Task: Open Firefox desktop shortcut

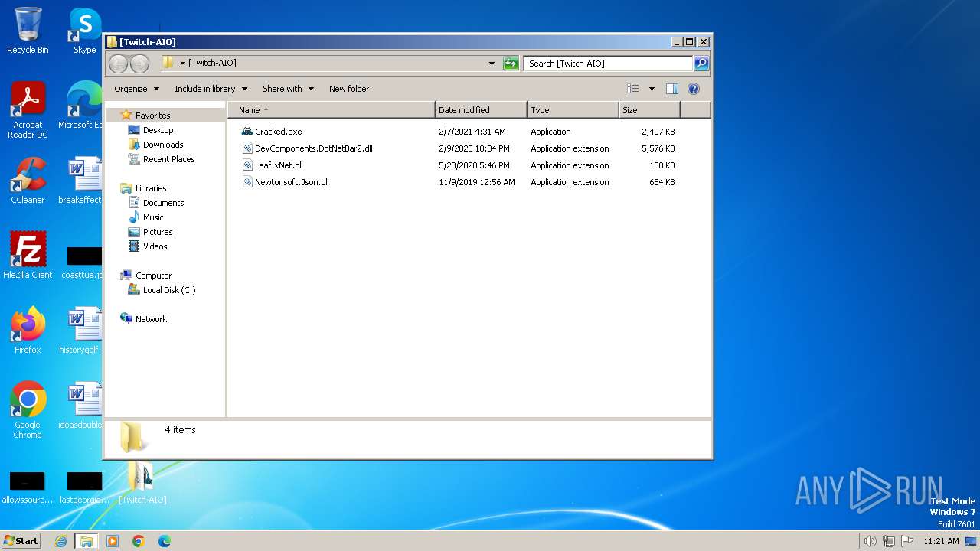Action: [28, 331]
